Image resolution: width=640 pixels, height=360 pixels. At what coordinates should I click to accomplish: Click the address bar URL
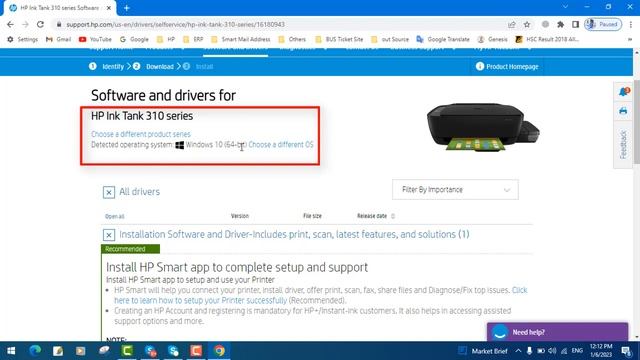click(x=176, y=24)
